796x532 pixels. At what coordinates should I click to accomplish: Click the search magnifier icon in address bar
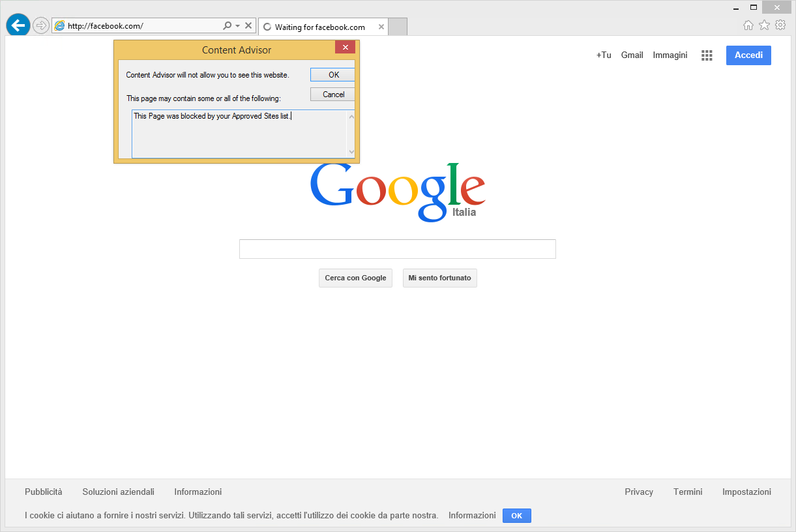pyautogui.click(x=227, y=26)
